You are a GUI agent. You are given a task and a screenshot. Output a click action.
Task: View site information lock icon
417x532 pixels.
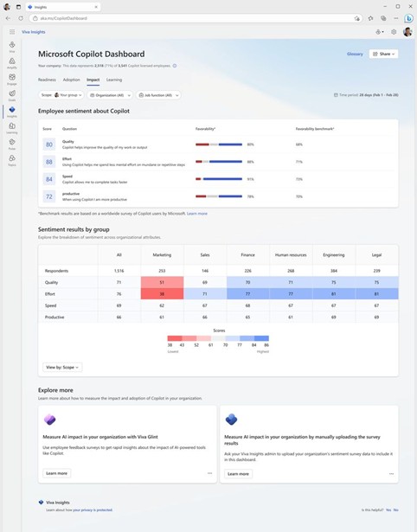[x=35, y=18]
